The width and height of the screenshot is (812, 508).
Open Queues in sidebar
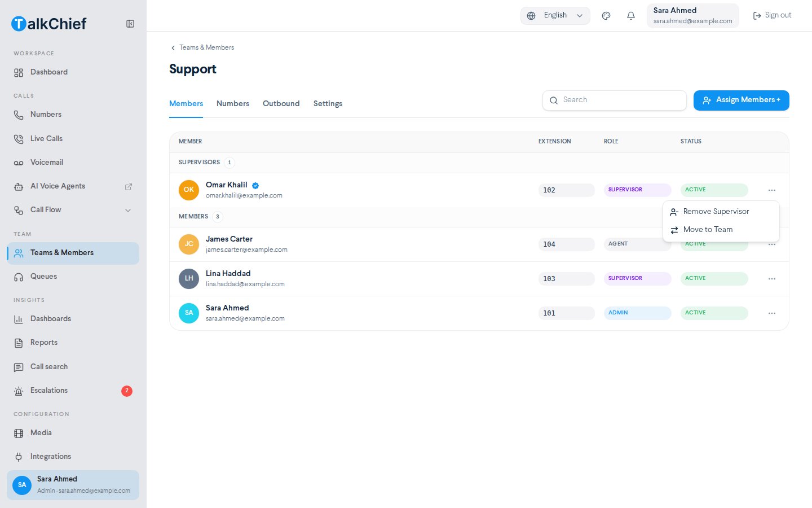(73, 277)
